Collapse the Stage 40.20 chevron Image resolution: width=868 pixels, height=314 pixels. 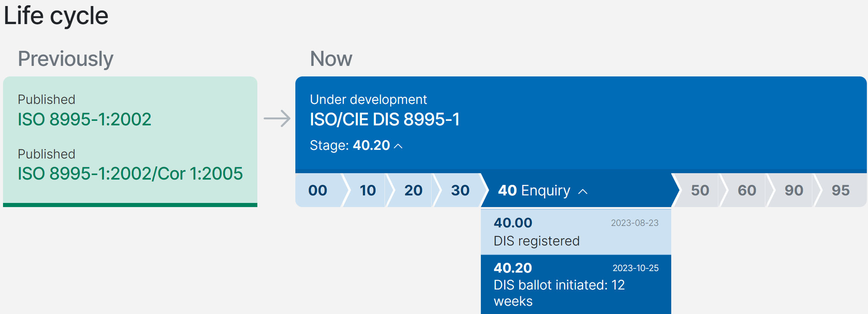[x=398, y=146]
